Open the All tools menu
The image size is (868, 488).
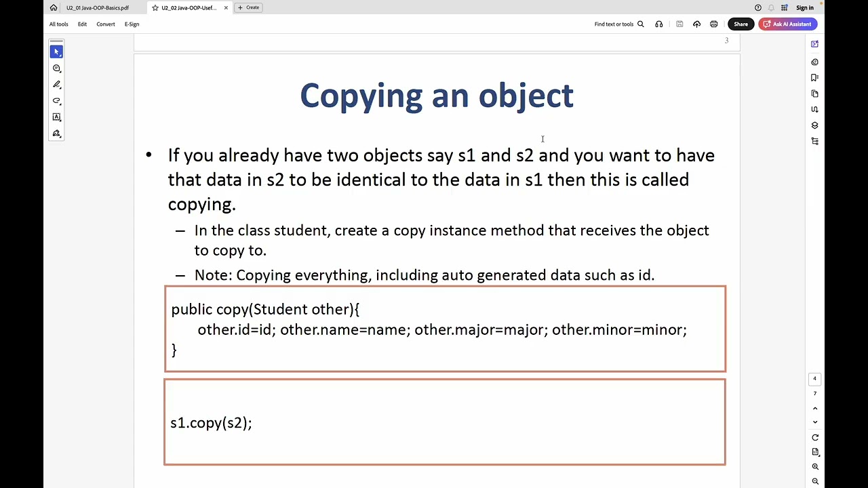[x=58, y=24]
